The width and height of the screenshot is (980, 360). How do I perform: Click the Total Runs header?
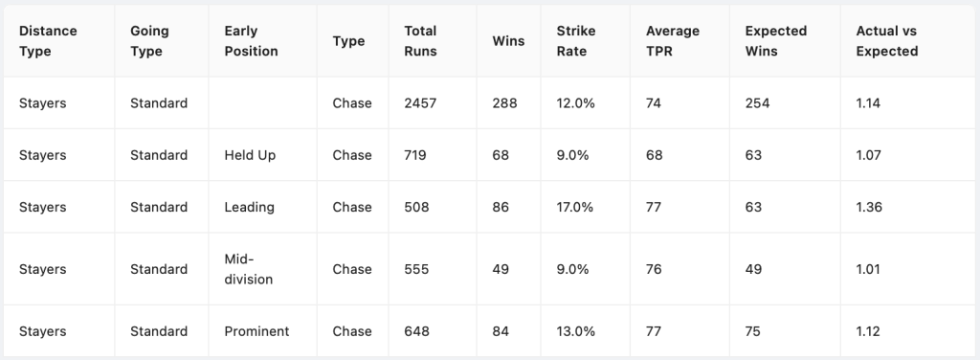pyautogui.click(x=421, y=41)
